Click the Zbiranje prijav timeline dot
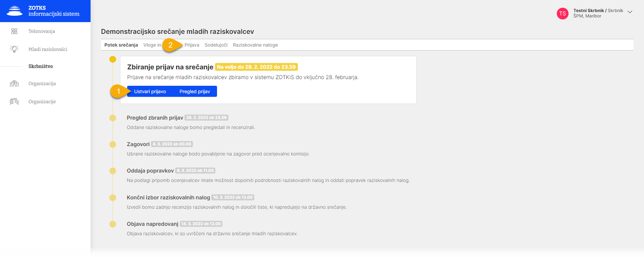The width and height of the screenshot is (644, 257). (x=113, y=59)
